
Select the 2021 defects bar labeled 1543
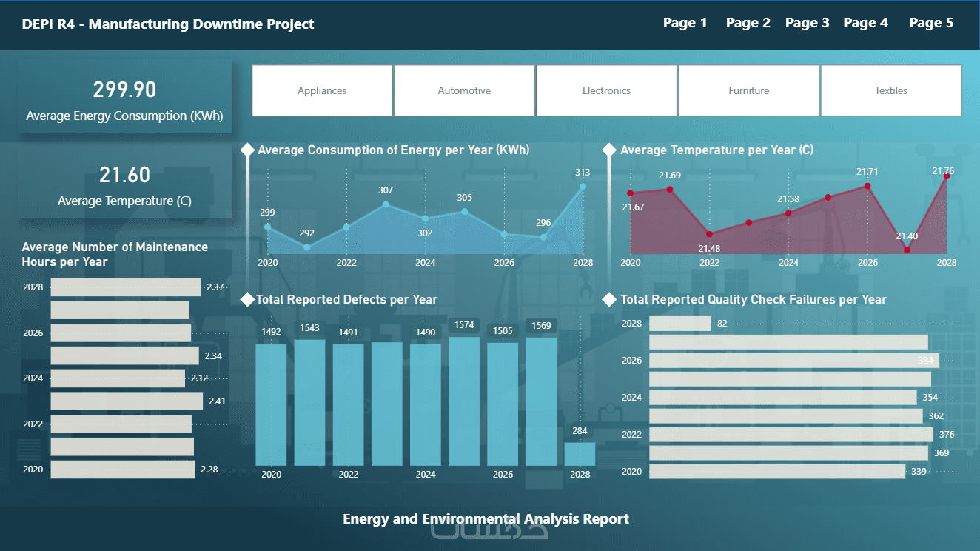[x=309, y=403]
